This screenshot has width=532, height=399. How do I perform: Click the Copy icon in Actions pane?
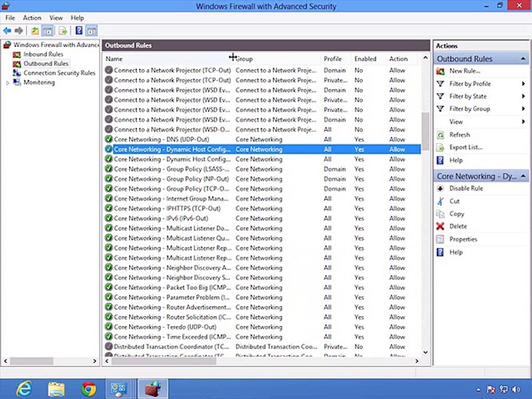441,214
